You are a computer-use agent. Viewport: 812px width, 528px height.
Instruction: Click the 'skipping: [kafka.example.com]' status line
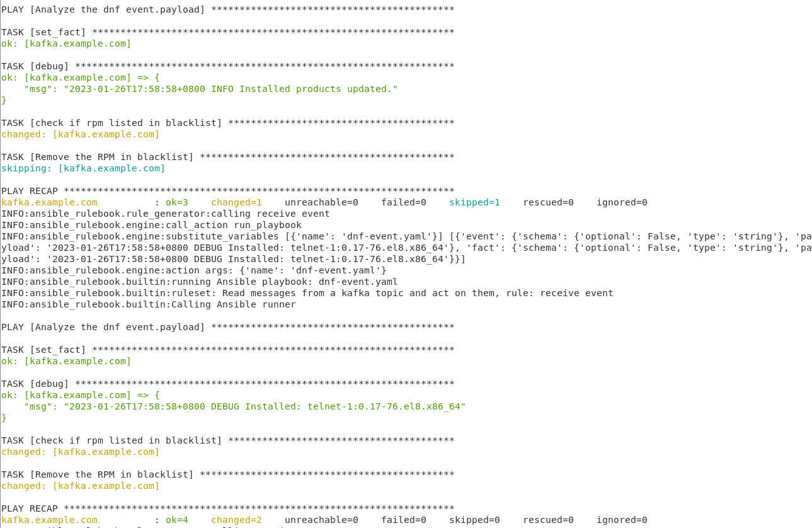click(x=83, y=168)
